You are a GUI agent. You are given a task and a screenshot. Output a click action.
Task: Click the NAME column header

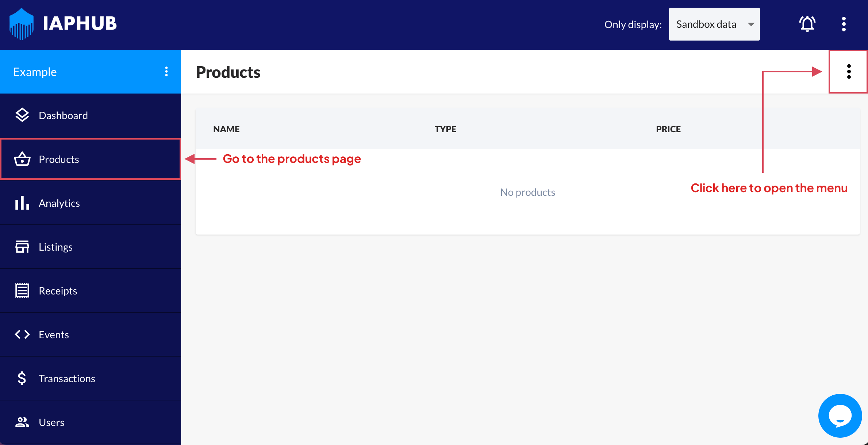[x=226, y=129]
